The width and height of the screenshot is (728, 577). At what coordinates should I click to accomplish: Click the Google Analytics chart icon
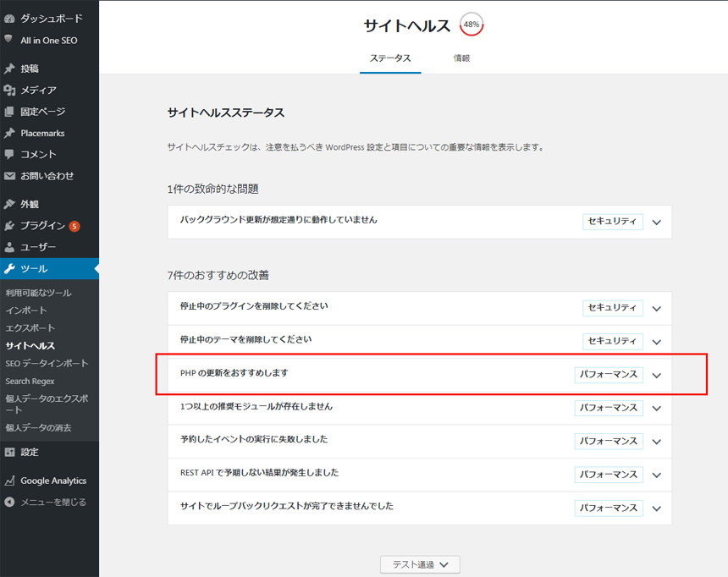click(x=9, y=481)
